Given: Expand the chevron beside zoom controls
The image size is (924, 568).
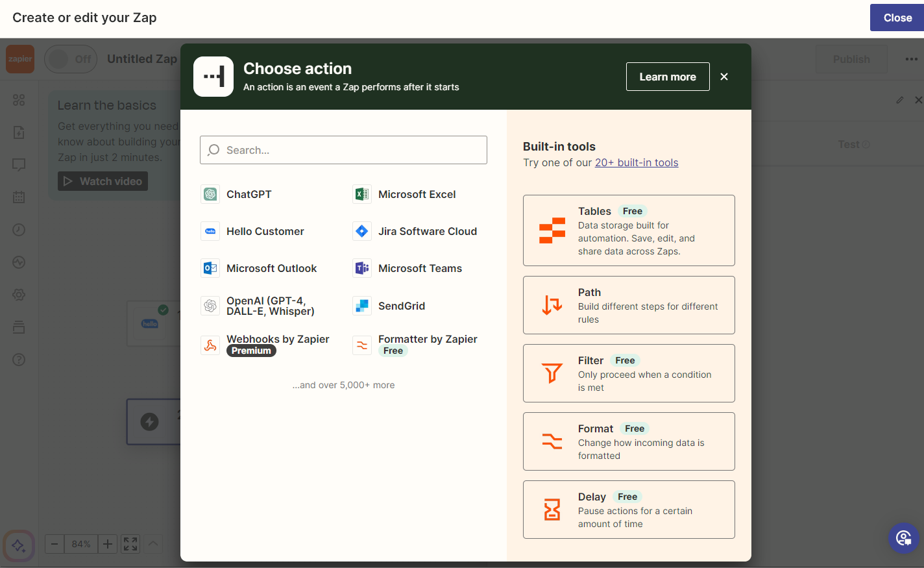Looking at the screenshot, I should [x=153, y=543].
